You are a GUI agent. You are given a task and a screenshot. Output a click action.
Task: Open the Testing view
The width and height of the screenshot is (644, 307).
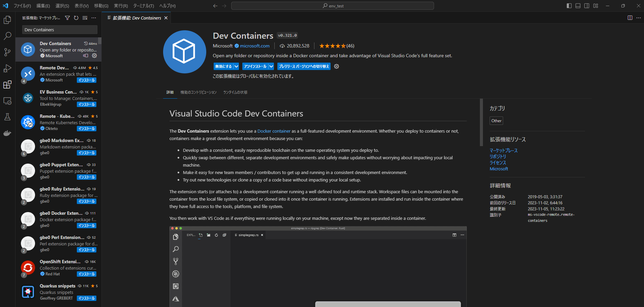click(7, 117)
